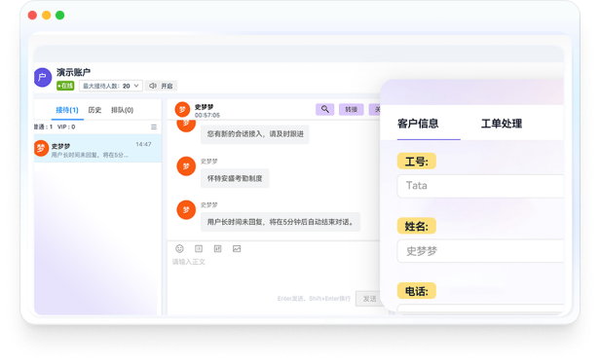This screenshot has height=364, width=600.
Task: Click the 姓名 input field containing 史梦梦
Action: click(480, 251)
